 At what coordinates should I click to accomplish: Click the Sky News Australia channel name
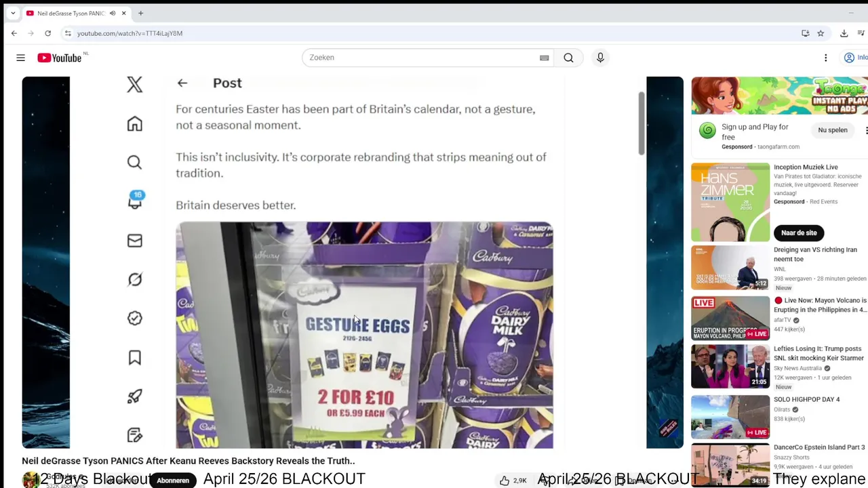pyautogui.click(x=797, y=368)
